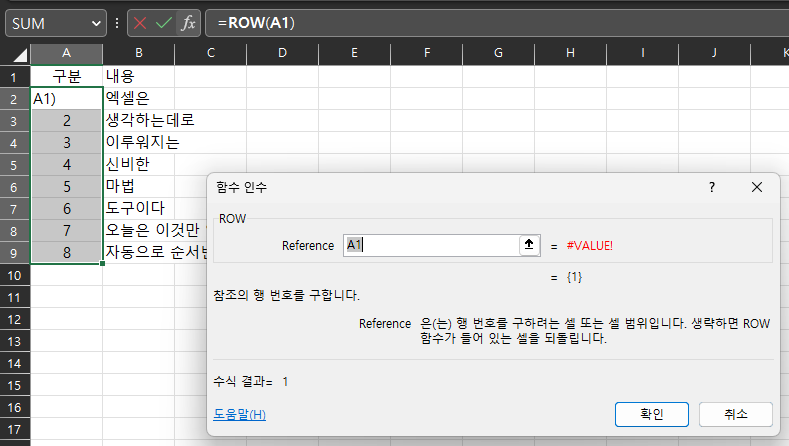Image resolution: width=789 pixels, height=446 pixels.
Task: Click the 취소 button
Action: coord(736,414)
